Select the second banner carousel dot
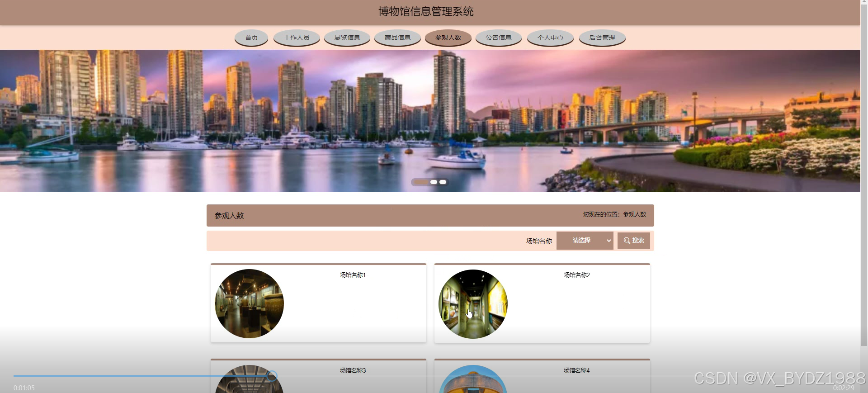Image resolution: width=868 pixels, height=393 pixels. tap(434, 182)
